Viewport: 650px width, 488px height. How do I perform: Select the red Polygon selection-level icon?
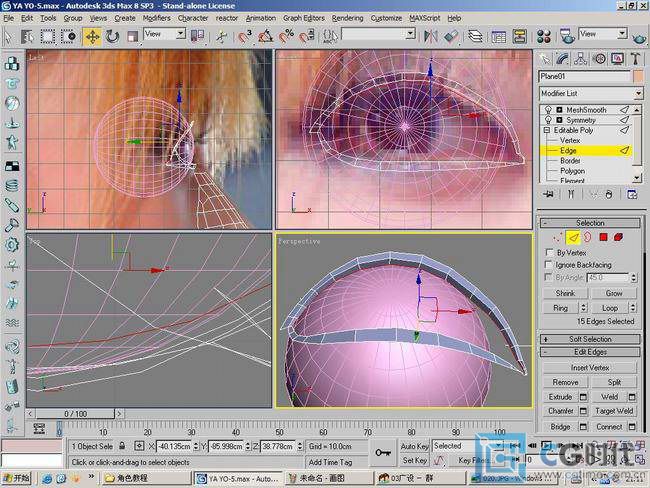point(604,237)
